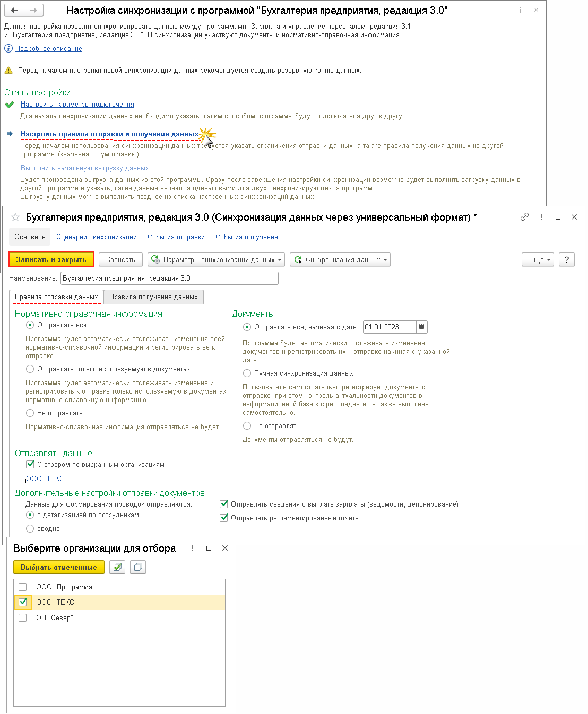This screenshot has height=714, width=588.
Task: Open the "Еще" dropdown menu
Action: (539, 259)
